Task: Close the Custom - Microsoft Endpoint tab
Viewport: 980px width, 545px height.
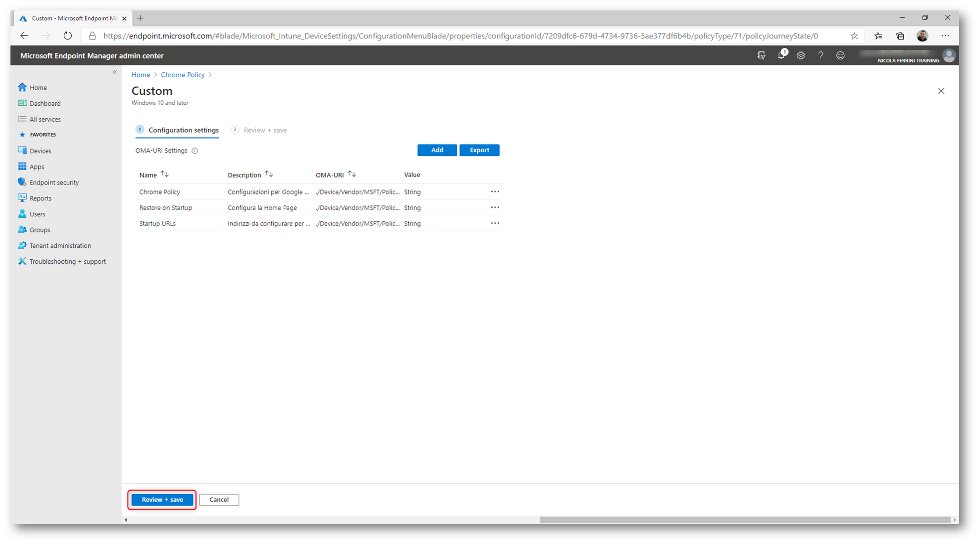Action: coord(124,18)
